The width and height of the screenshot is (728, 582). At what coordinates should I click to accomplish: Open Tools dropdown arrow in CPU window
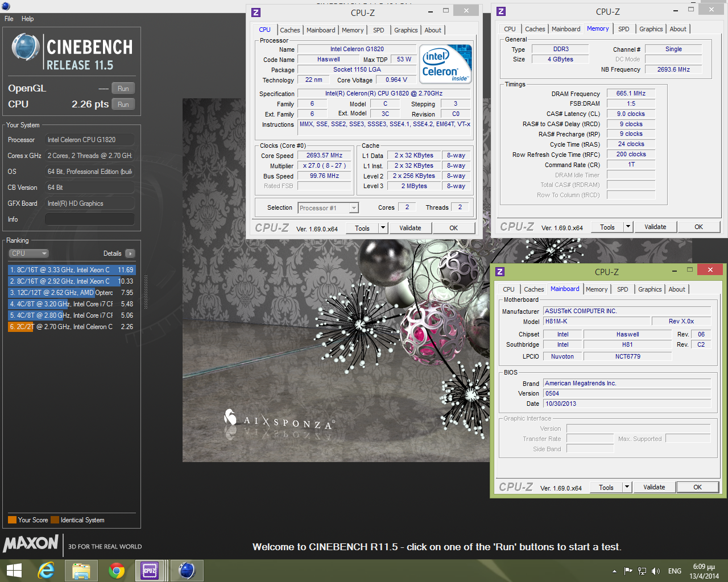tap(383, 228)
